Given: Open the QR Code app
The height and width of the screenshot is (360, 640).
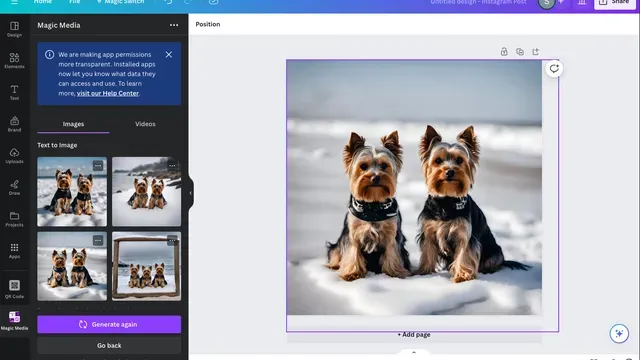Looking at the screenshot, I should point(14,289).
